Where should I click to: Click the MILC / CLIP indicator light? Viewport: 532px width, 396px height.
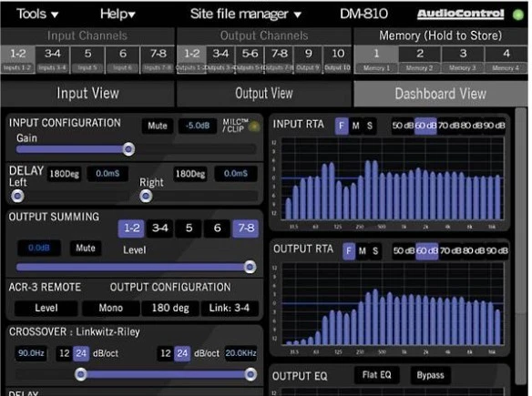pyautogui.click(x=254, y=127)
